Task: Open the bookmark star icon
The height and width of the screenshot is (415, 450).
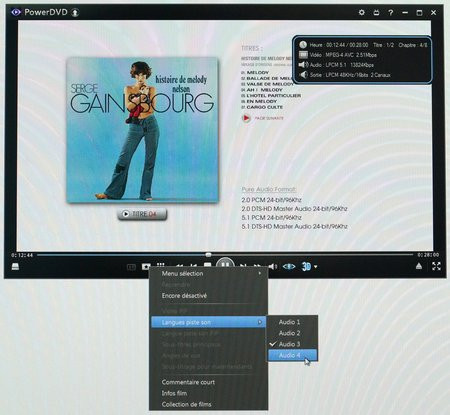Action: point(146,267)
